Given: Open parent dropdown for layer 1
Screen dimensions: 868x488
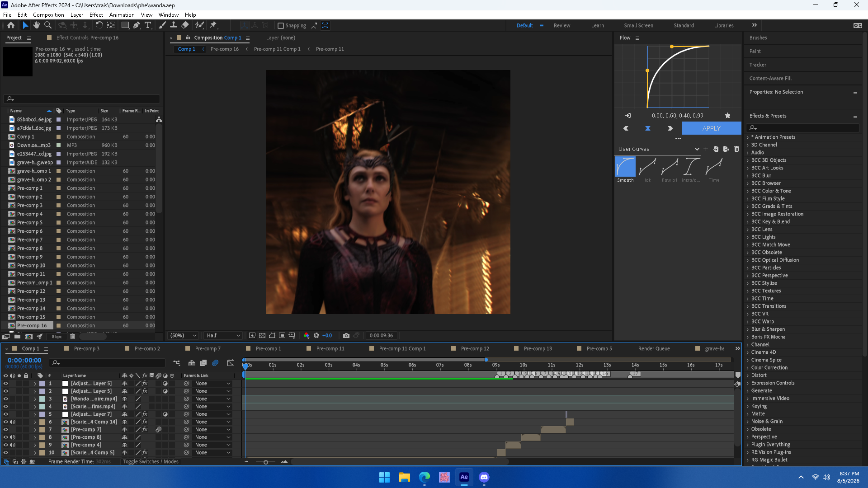Looking at the screenshot, I should tap(212, 384).
